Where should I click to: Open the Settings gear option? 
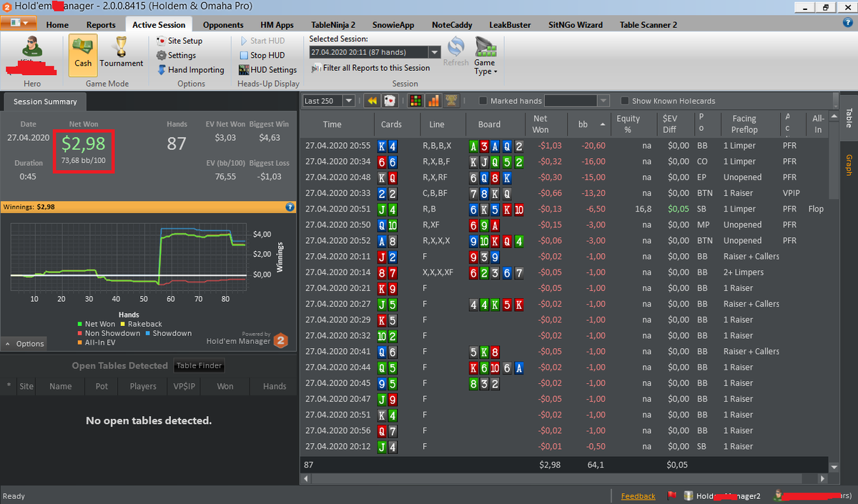point(176,55)
